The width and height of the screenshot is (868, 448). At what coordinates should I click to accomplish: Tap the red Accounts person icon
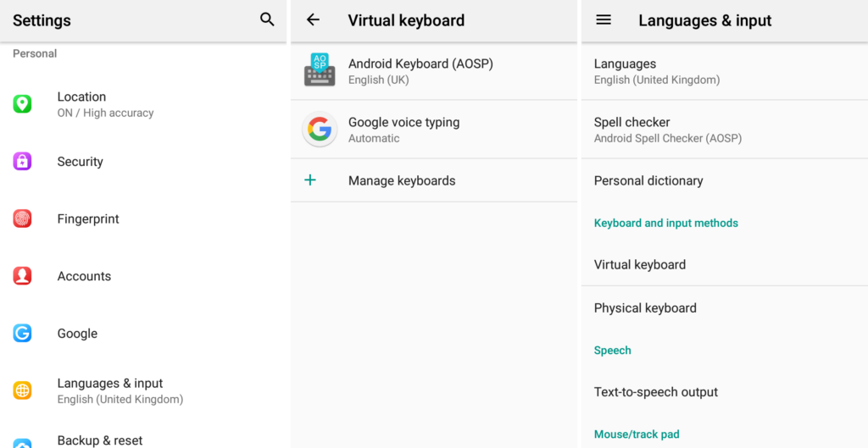[x=22, y=276]
